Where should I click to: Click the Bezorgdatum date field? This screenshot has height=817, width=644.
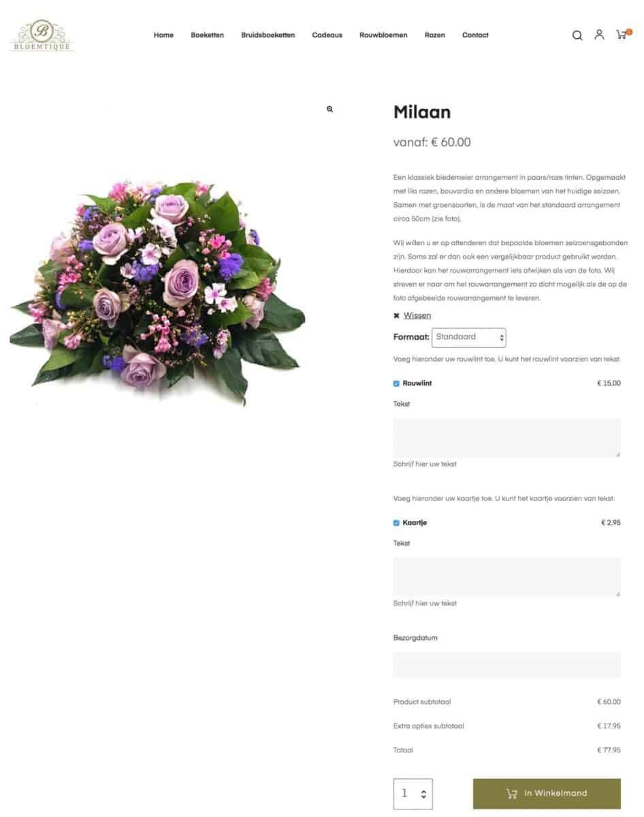[x=507, y=665]
